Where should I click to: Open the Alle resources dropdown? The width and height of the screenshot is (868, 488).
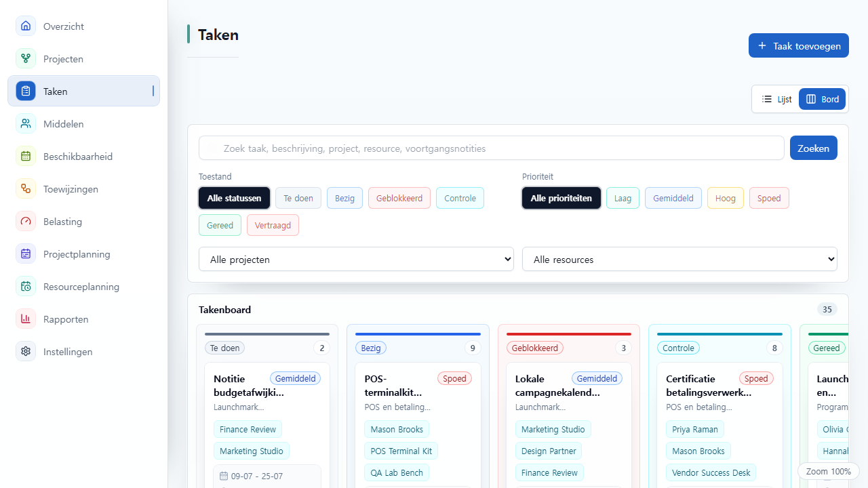679,259
